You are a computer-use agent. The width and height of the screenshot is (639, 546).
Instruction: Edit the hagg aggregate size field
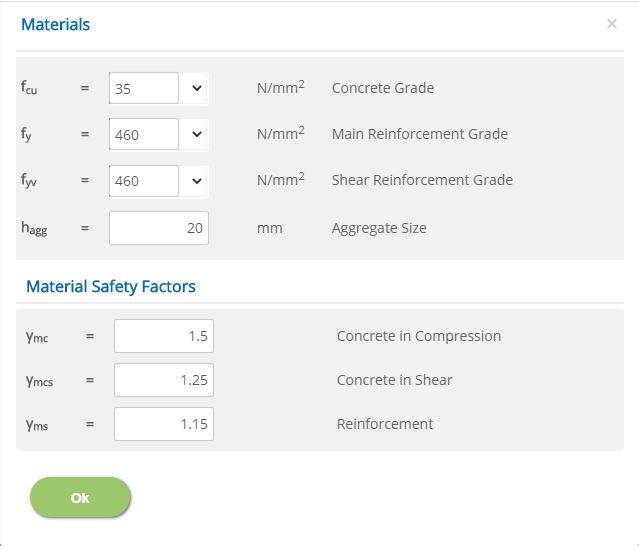(x=159, y=228)
